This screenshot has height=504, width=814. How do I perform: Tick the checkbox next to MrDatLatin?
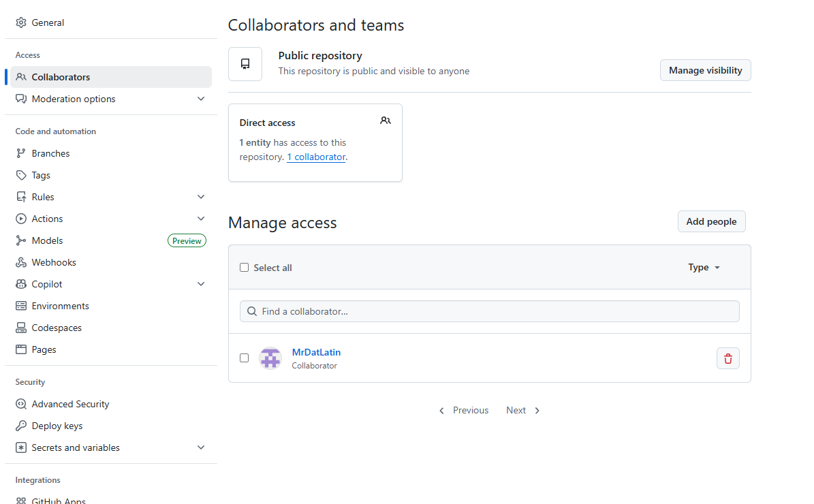[x=245, y=358]
